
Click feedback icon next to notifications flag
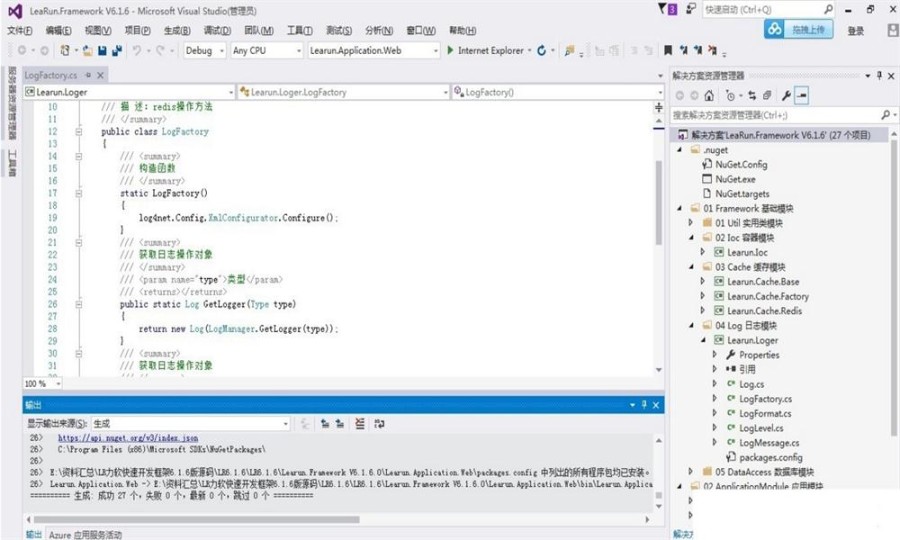click(x=691, y=9)
